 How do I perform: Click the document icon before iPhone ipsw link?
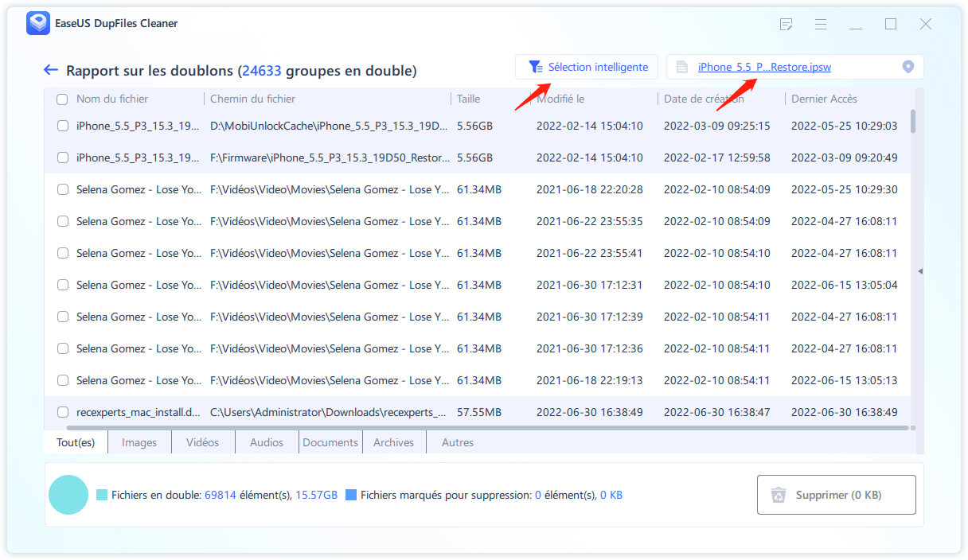coord(681,67)
